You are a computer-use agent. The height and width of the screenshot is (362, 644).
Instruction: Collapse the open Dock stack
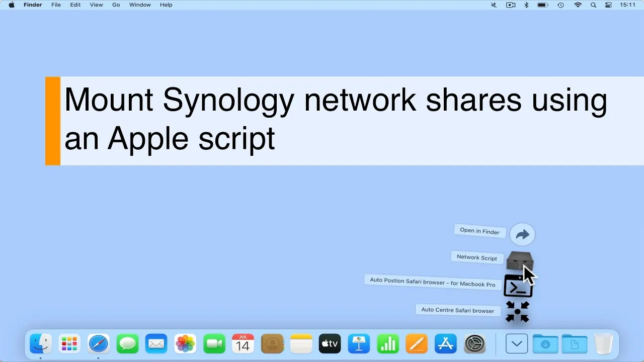517,344
